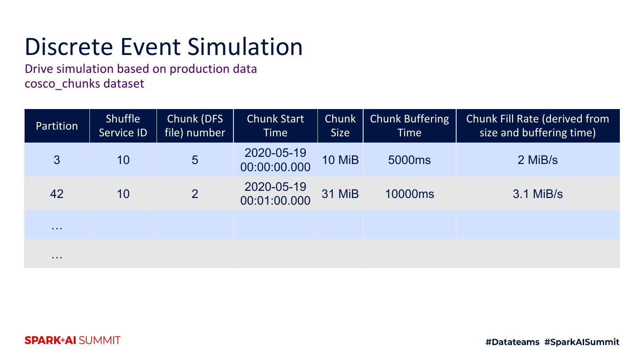The height and width of the screenshot is (362, 644).
Task: Click the 'Drive simulation based on production data' subtitle
Action: 141,69
